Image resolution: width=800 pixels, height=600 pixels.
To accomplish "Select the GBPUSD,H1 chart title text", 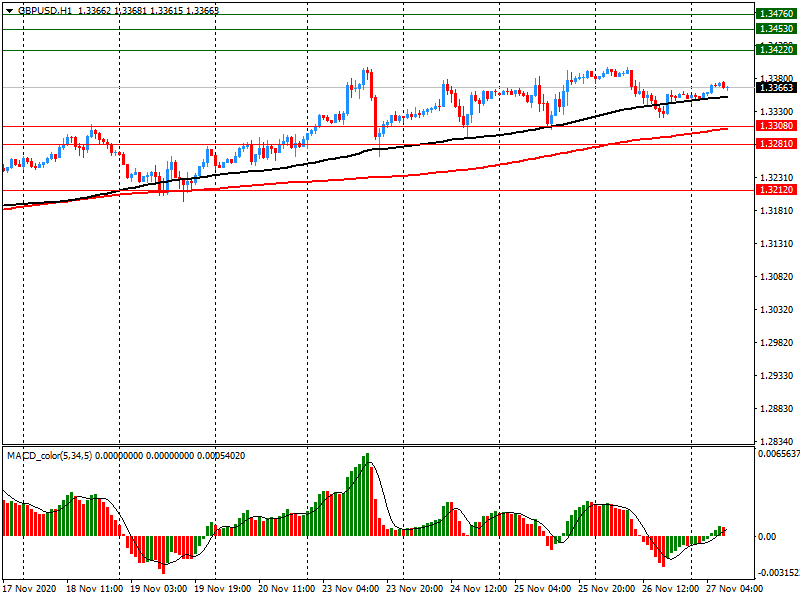I will pos(44,10).
